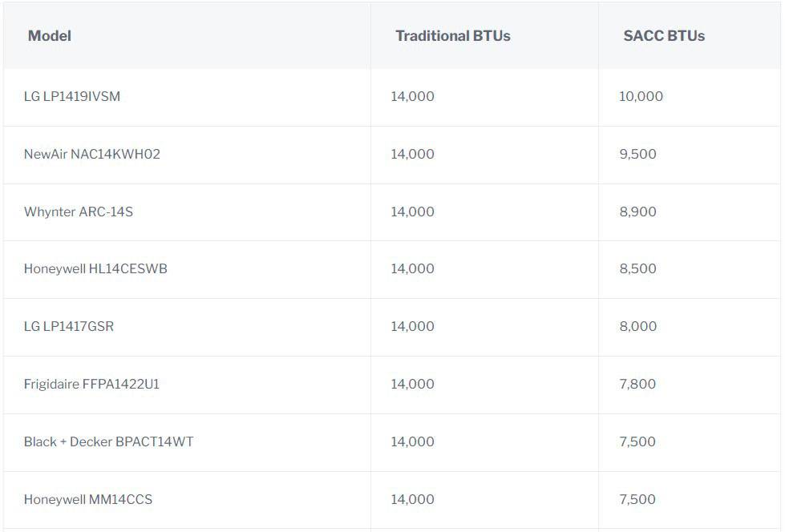Screen dimensions: 785x532
Task: Click Frigidaire FFPA1422U1 Traditional BTUs value
Action: pyautogui.click(x=412, y=385)
